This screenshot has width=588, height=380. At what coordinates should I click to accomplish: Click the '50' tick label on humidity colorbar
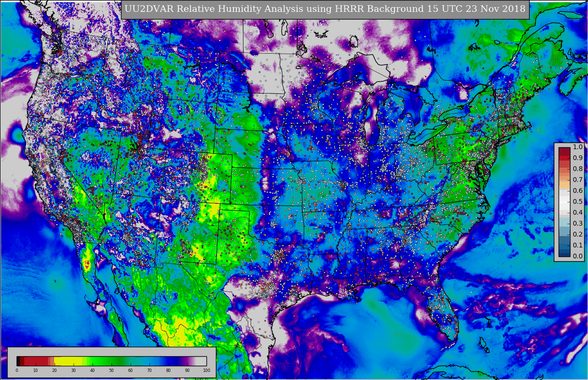pos(112,370)
